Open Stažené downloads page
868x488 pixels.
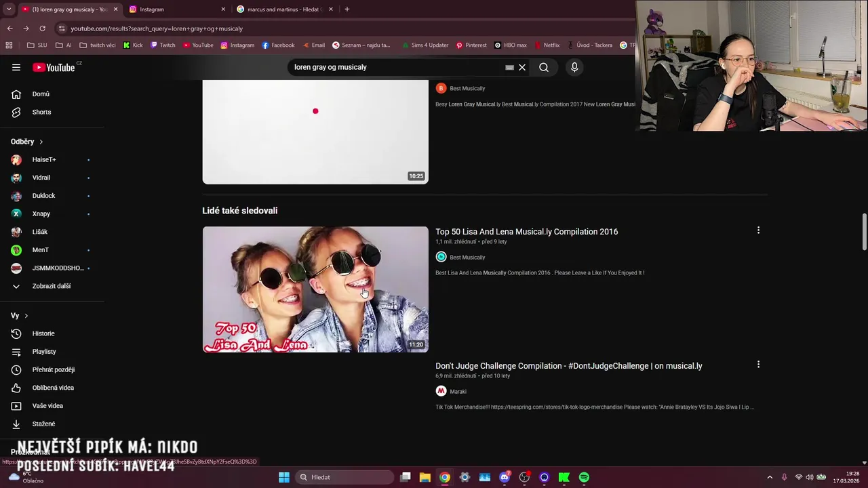(43, 424)
